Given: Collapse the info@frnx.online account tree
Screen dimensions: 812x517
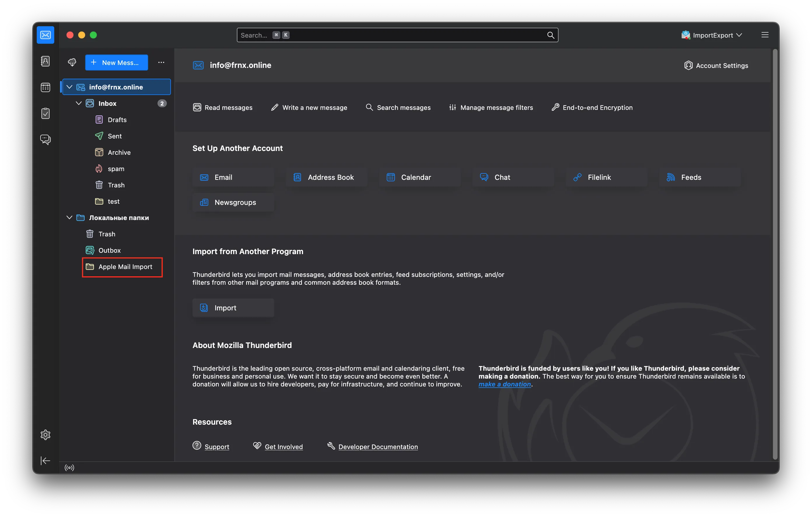Looking at the screenshot, I should coord(69,87).
